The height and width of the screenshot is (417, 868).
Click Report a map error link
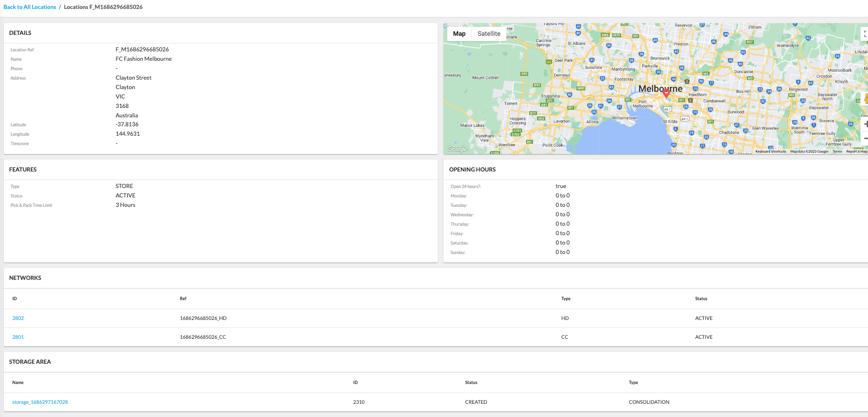point(856,151)
